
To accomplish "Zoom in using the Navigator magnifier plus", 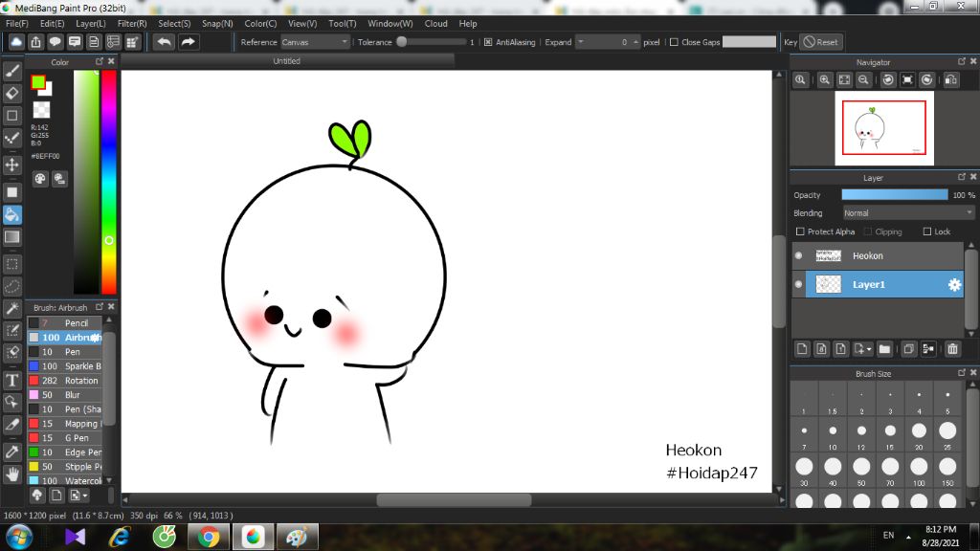I will coord(824,80).
